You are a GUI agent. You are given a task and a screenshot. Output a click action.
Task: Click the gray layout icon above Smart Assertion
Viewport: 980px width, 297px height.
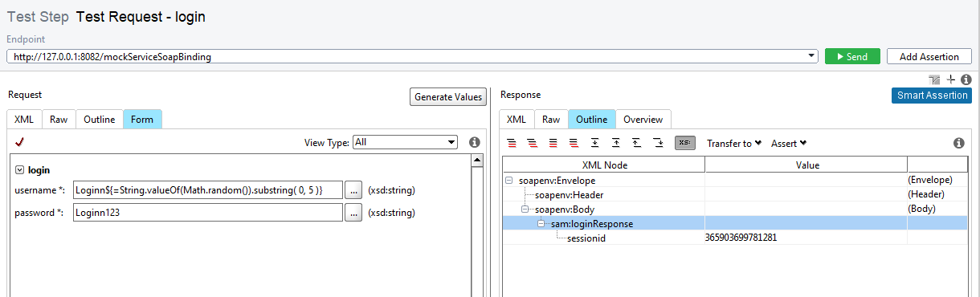coord(934,79)
